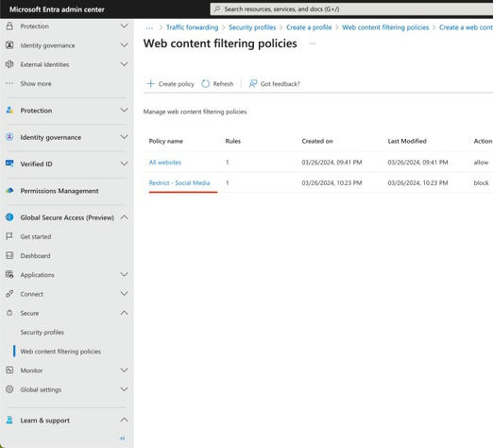Viewport: 493px width, 448px height.
Task: Click the Create policy button label
Action: pos(177,84)
